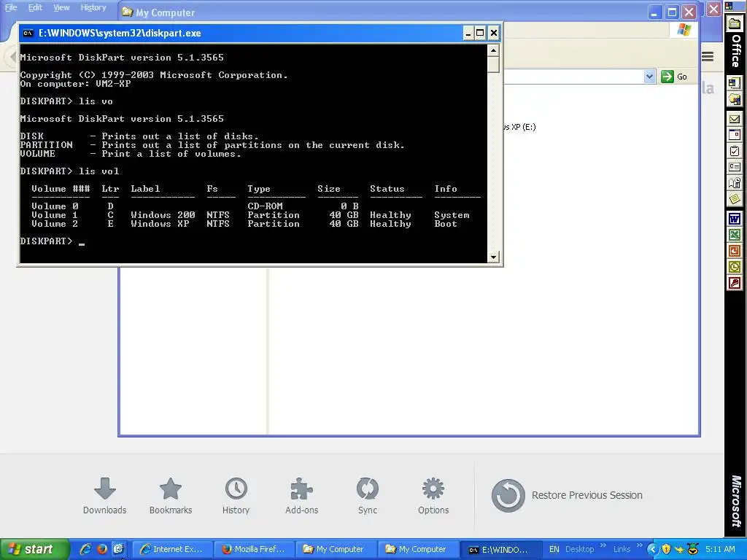This screenshot has width=747, height=560.
Task: Click the diskpart vertical scrollbar thumb
Action: tap(494, 64)
